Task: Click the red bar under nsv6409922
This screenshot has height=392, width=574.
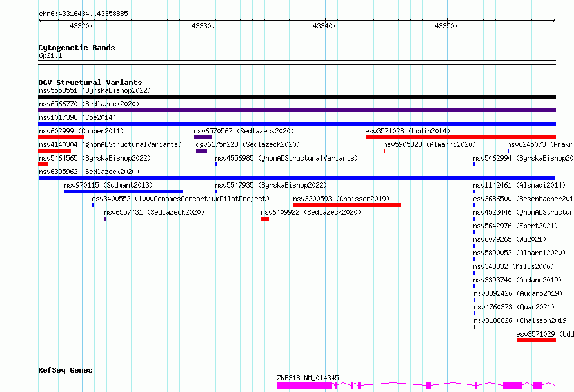Action: pos(265,219)
